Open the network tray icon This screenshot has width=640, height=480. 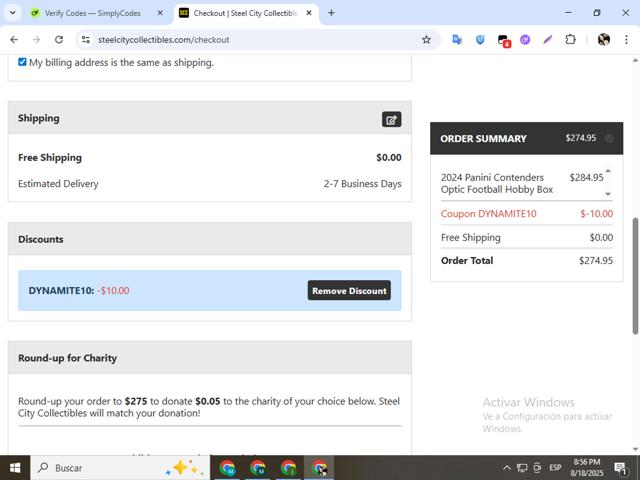pos(522,468)
